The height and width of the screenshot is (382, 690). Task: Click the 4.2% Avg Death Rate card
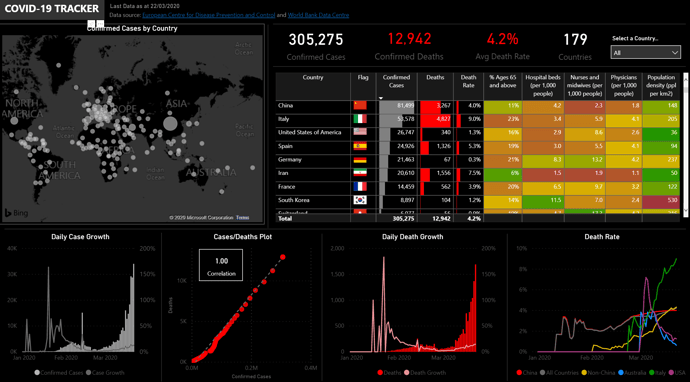point(503,47)
